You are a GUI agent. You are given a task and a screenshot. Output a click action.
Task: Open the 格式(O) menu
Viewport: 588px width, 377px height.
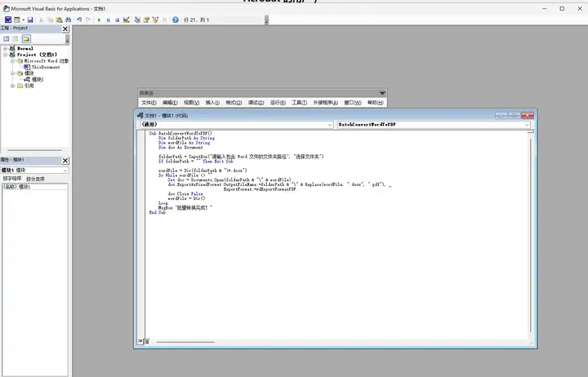coord(234,103)
